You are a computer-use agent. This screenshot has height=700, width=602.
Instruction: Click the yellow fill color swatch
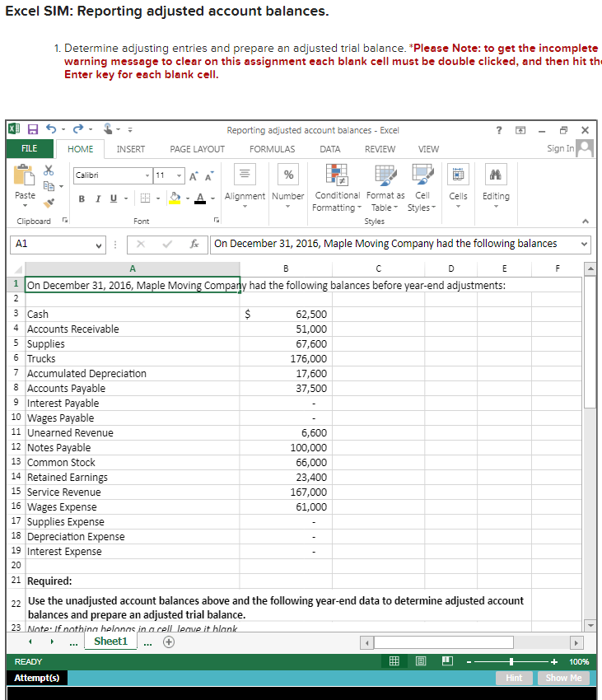[175, 198]
